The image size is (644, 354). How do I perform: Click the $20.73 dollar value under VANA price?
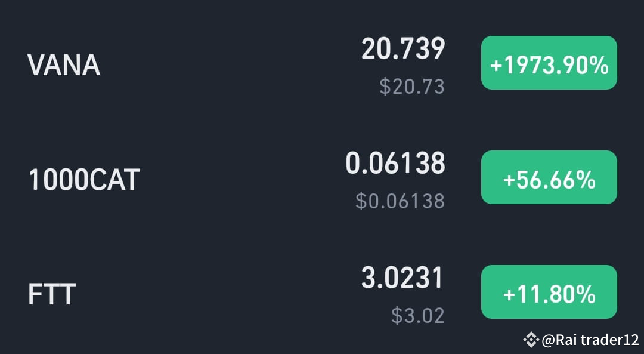411,87
